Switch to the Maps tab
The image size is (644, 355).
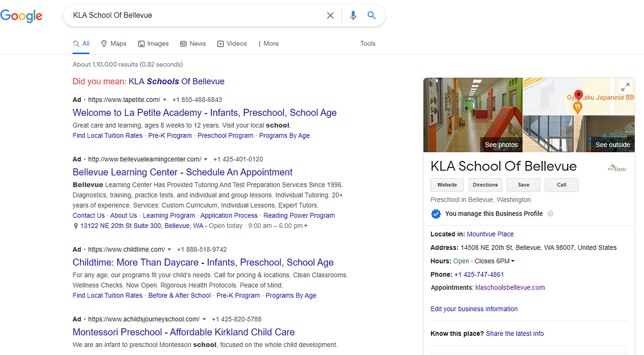(114, 43)
